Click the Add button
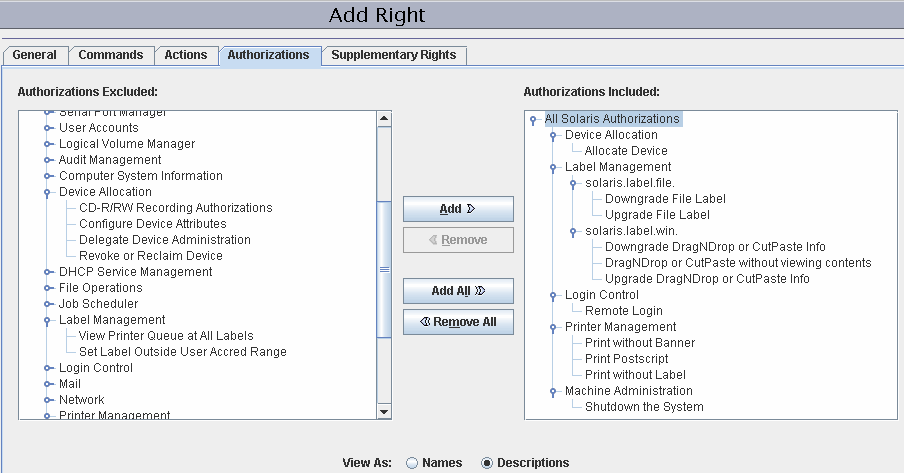This screenshot has height=473, width=904. pyautogui.click(x=457, y=209)
